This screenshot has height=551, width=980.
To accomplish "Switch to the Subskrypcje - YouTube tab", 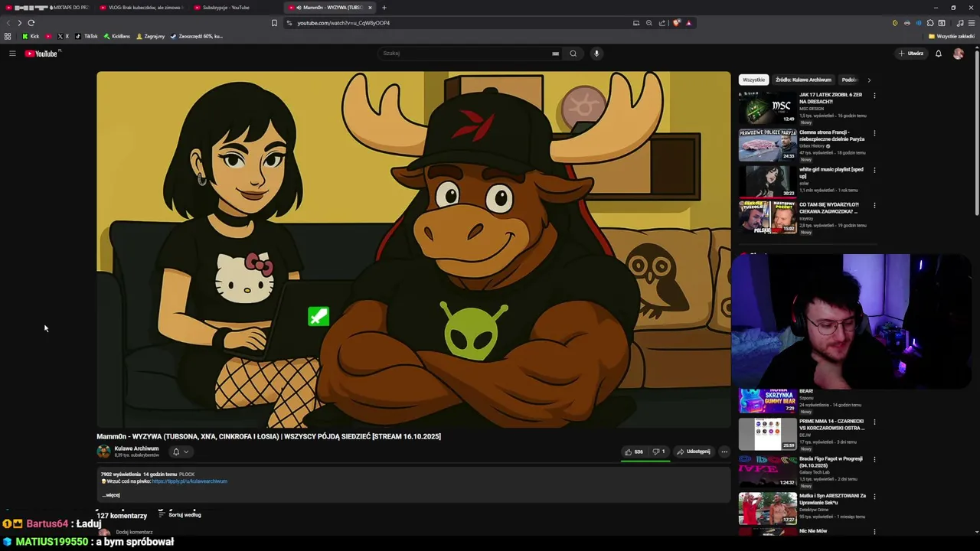I will pos(236,8).
